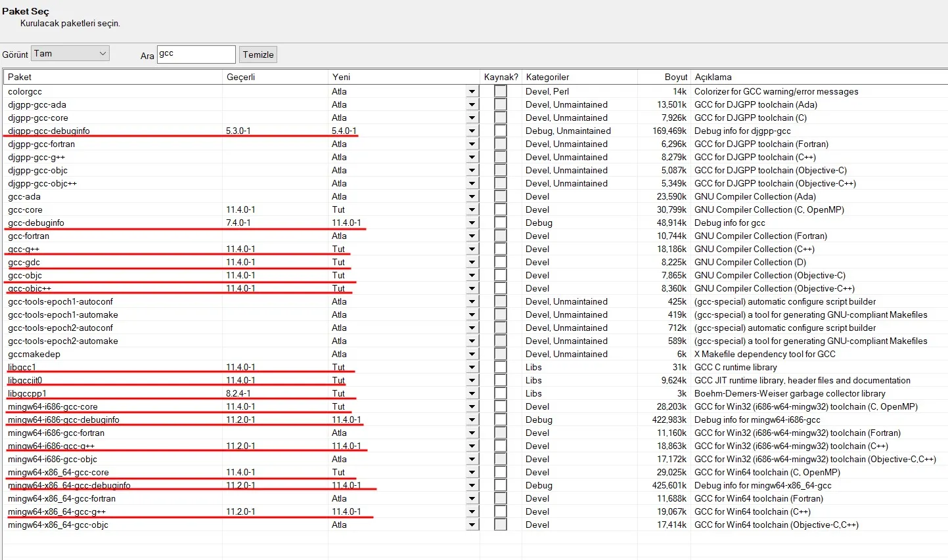Viewport: 948px width, 560px height.
Task: Open action dropdown arrow for colorgcc
Action: click(472, 92)
